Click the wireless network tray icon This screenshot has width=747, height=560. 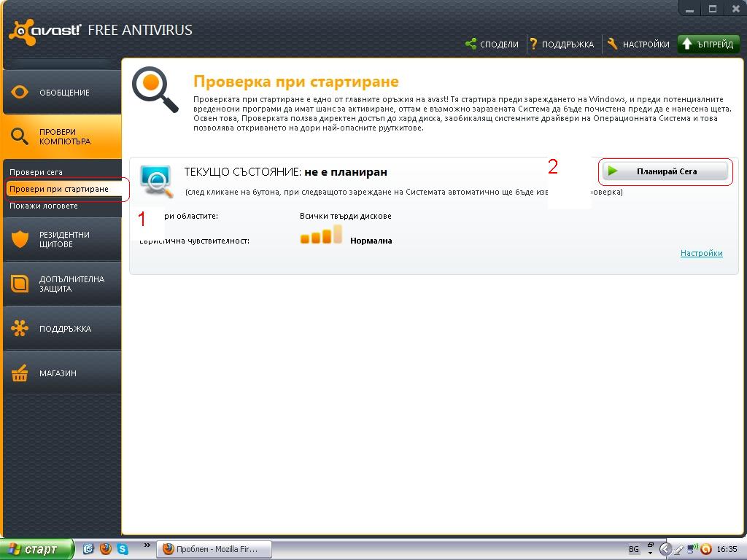[693, 549]
